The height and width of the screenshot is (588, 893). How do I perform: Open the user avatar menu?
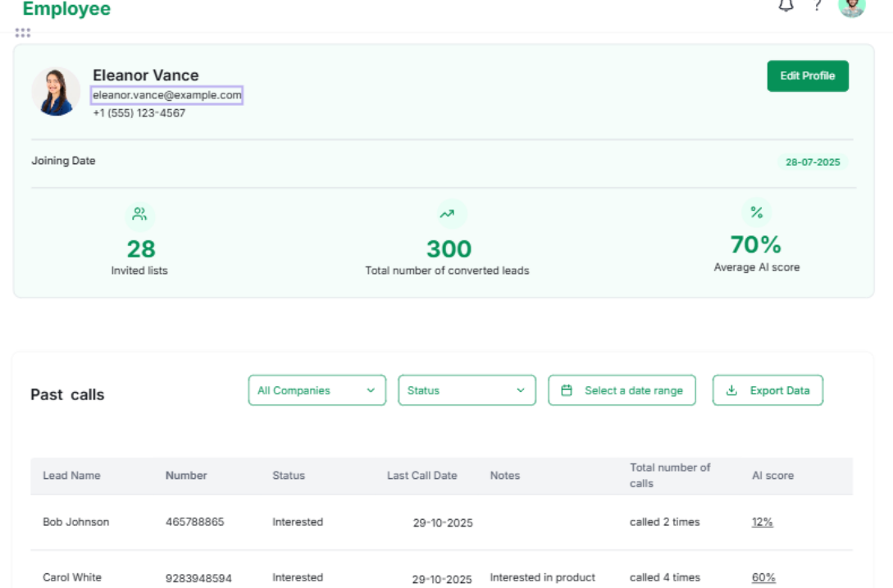click(850, 7)
